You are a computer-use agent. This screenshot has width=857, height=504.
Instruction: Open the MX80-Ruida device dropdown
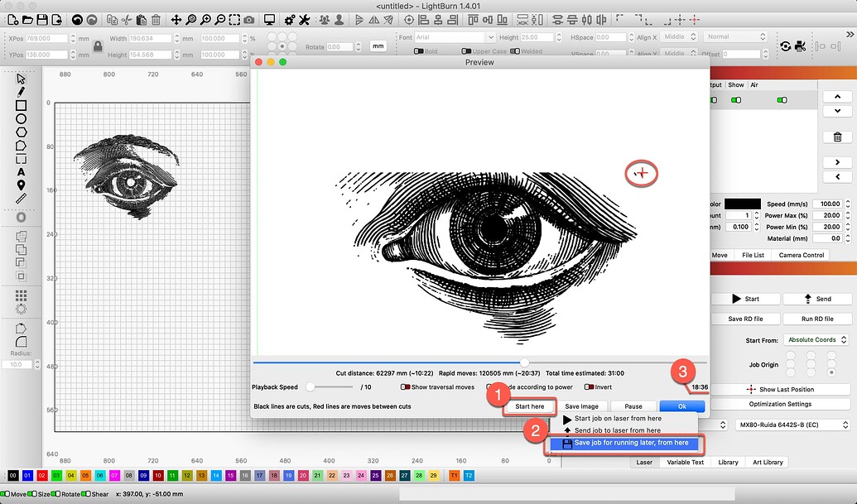click(x=792, y=425)
